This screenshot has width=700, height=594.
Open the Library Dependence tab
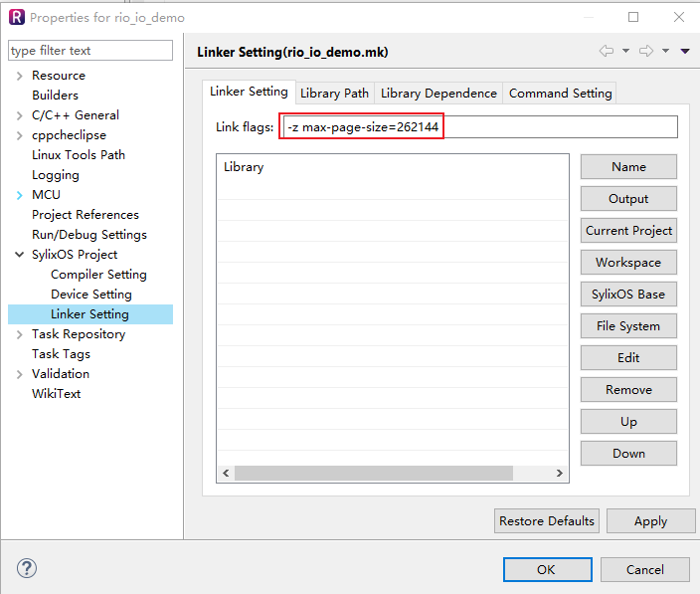tap(438, 93)
